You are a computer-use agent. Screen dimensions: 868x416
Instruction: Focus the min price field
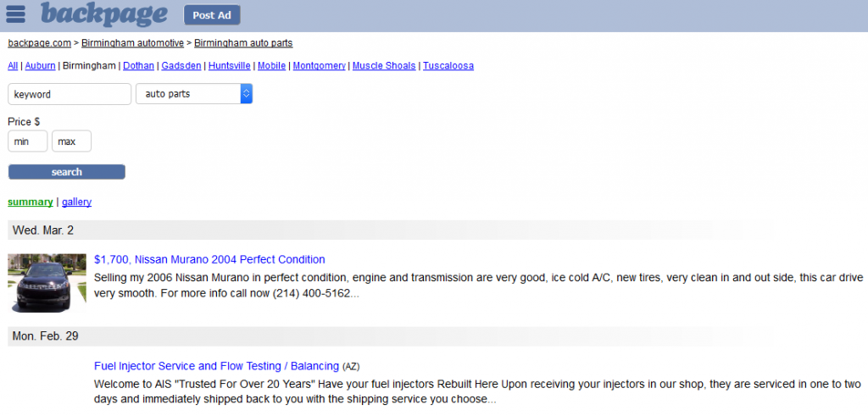28,141
